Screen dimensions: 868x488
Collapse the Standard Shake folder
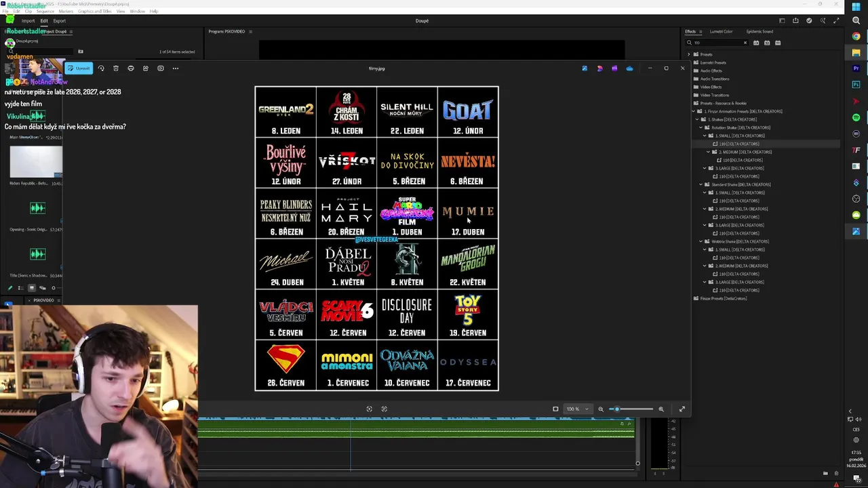[701, 184]
